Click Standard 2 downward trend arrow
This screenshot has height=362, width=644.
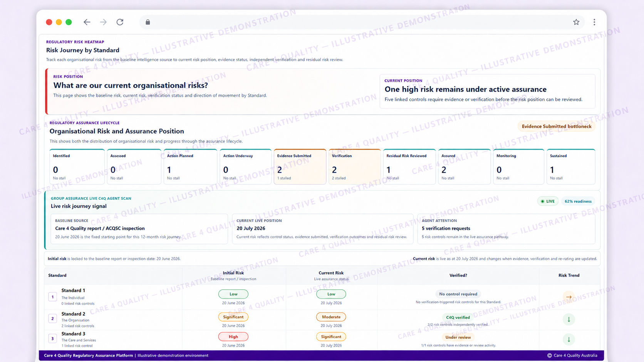(x=569, y=319)
